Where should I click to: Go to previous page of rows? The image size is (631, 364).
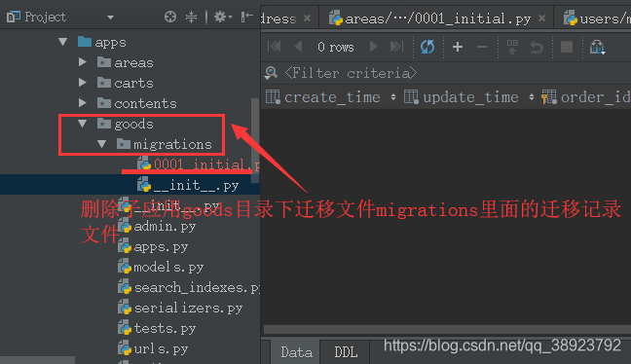[298, 47]
